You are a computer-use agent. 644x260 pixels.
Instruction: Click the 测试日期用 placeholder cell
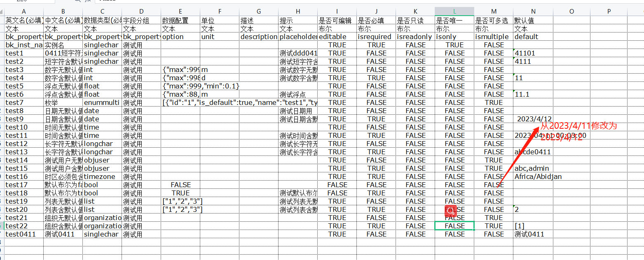click(x=298, y=111)
